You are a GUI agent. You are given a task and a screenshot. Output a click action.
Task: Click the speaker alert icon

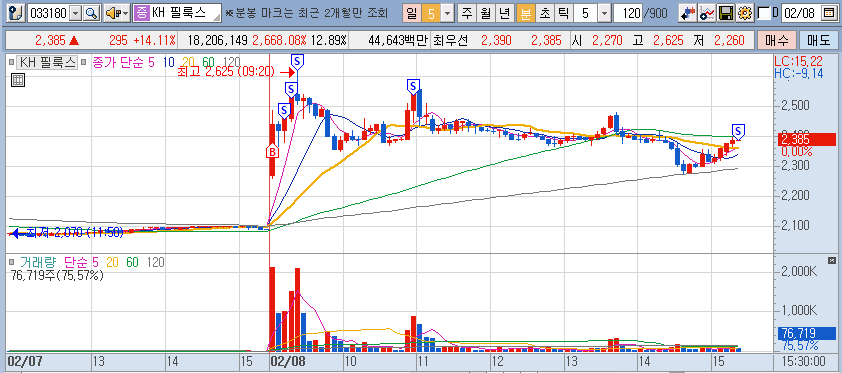(112, 13)
